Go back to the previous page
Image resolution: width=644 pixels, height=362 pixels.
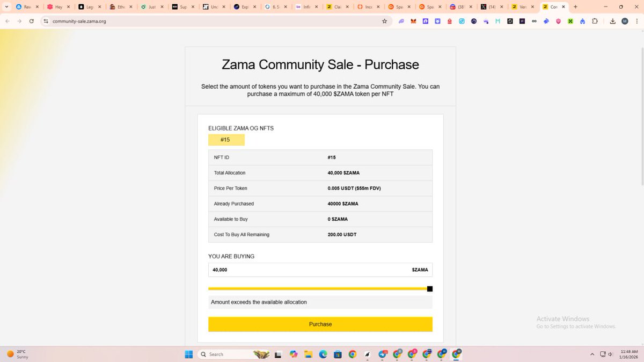click(7, 21)
